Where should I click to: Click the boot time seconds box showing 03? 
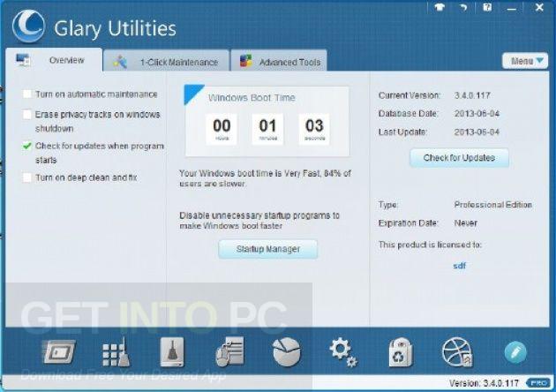314,129
